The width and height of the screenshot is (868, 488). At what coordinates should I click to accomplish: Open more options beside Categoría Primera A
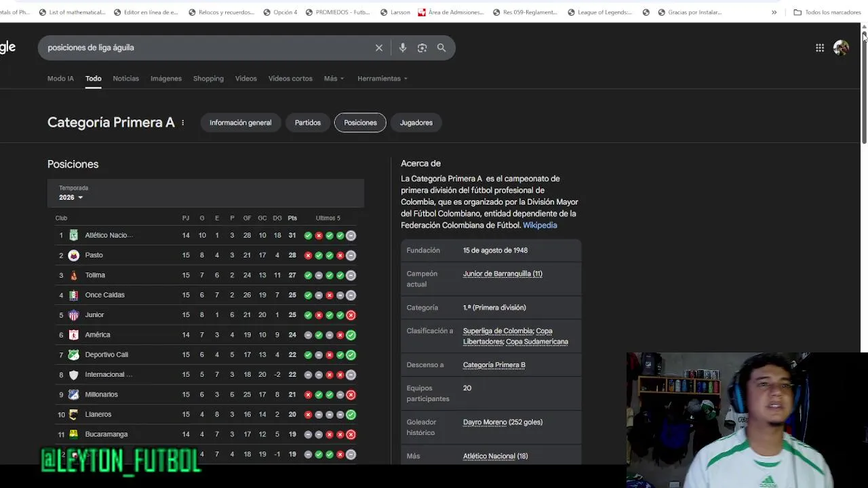[x=182, y=123]
